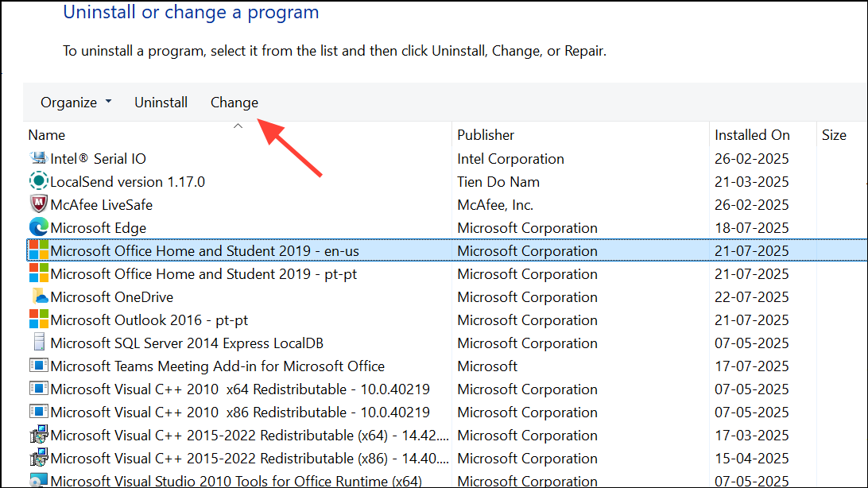868x488 pixels.
Task: Click the Teams Meeting Add-in icon
Action: pyautogui.click(x=38, y=366)
